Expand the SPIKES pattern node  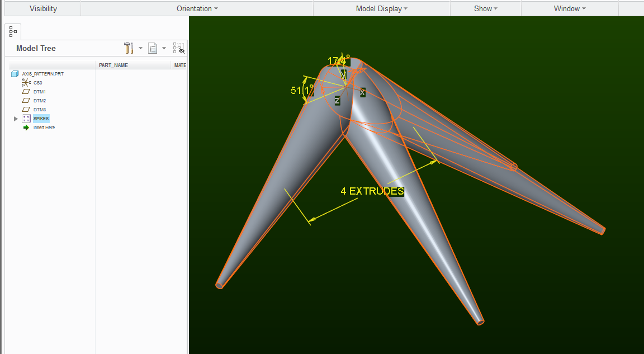point(16,119)
